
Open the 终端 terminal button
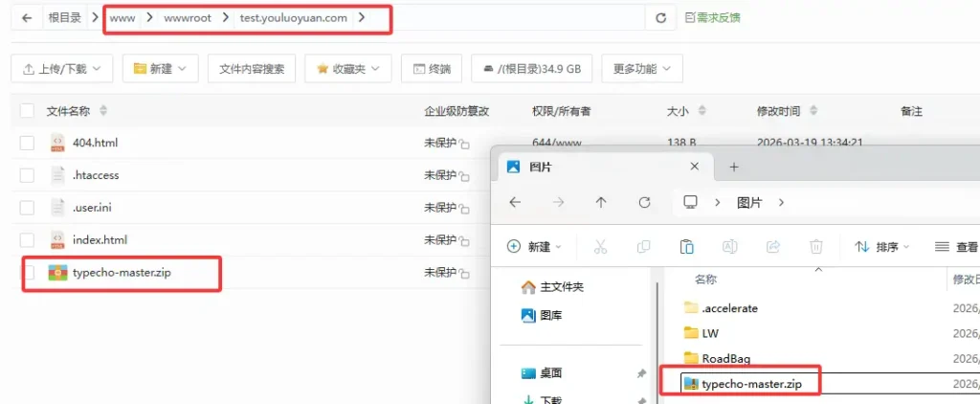(x=432, y=69)
